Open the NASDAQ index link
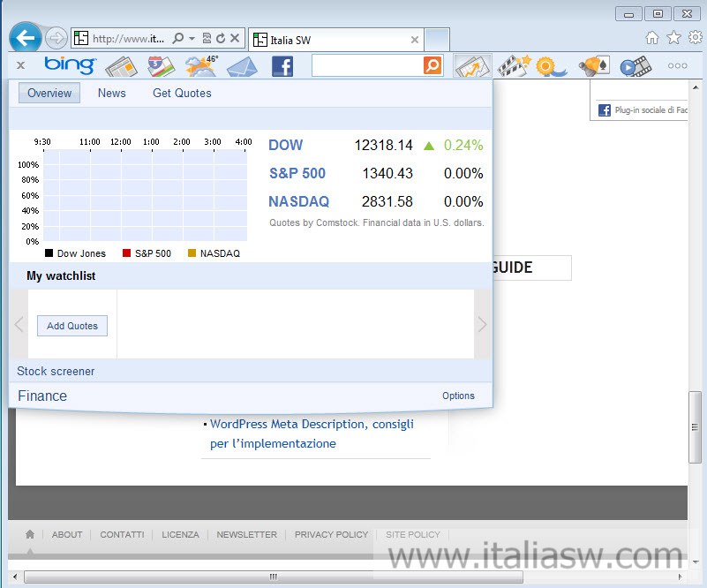 pos(299,201)
